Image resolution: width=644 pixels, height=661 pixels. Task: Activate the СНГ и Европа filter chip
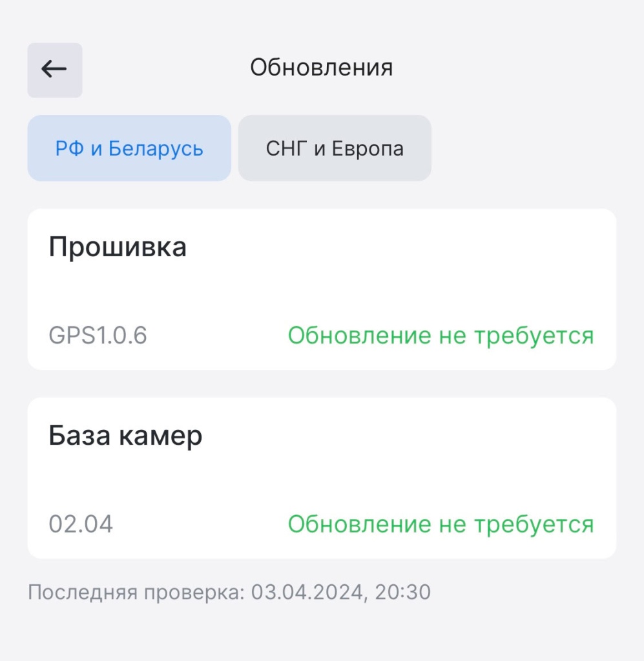point(334,148)
